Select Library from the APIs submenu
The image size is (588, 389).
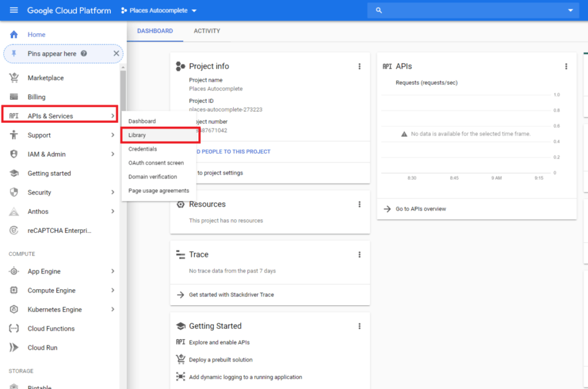137,135
